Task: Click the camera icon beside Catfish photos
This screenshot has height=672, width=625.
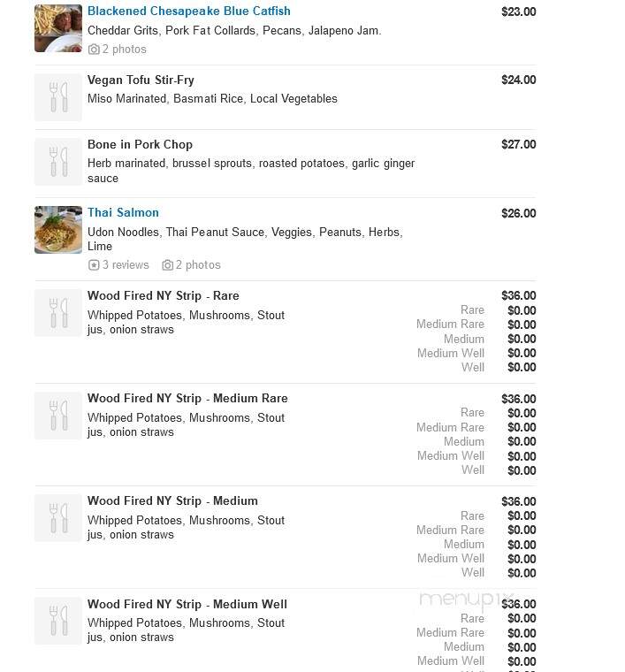Action: tap(94, 50)
